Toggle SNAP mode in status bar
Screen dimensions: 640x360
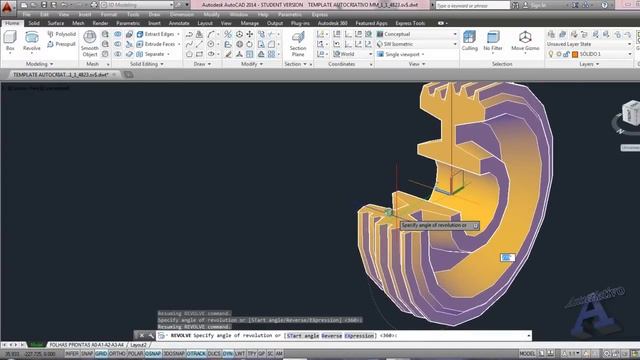click(x=87, y=353)
